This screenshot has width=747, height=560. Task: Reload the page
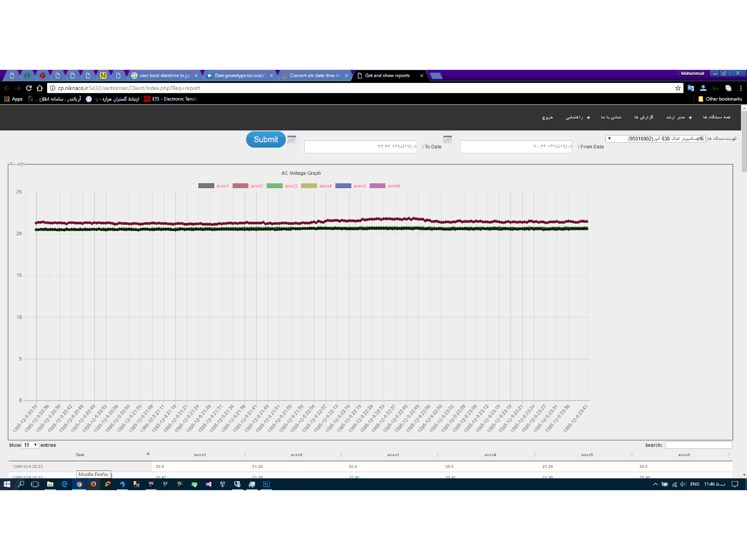point(29,88)
